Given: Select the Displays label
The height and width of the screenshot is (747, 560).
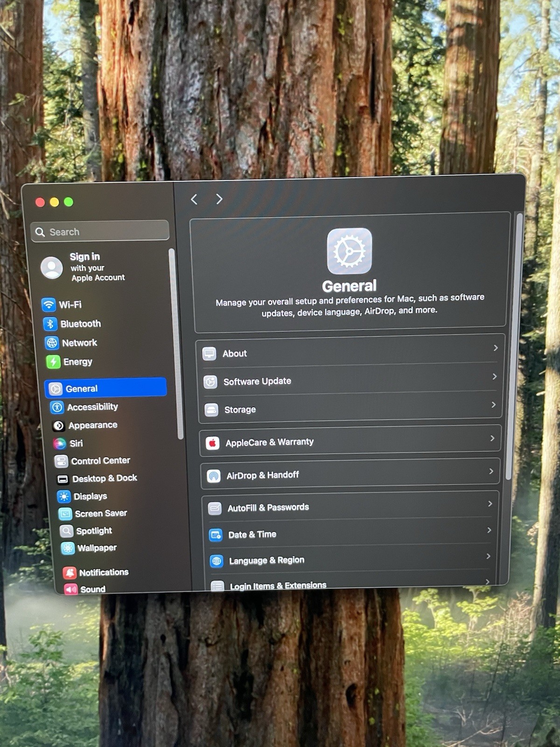Looking at the screenshot, I should click(90, 496).
